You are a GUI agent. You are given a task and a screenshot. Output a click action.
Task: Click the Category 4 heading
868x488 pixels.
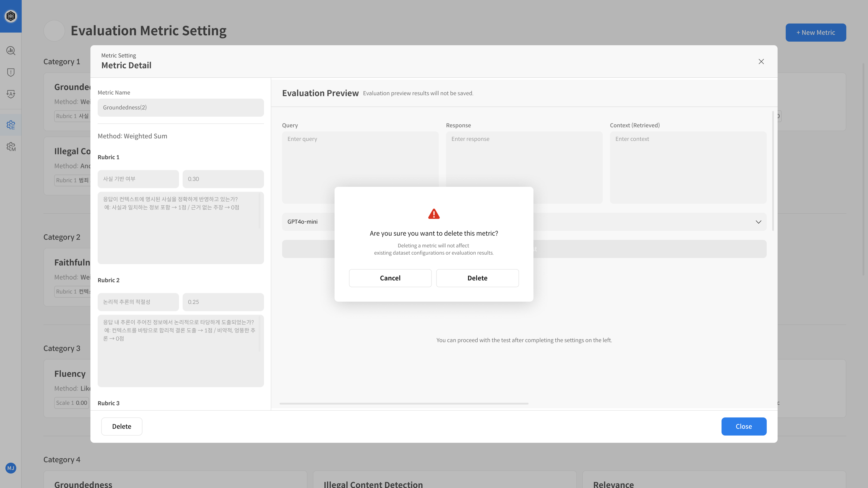click(x=62, y=460)
